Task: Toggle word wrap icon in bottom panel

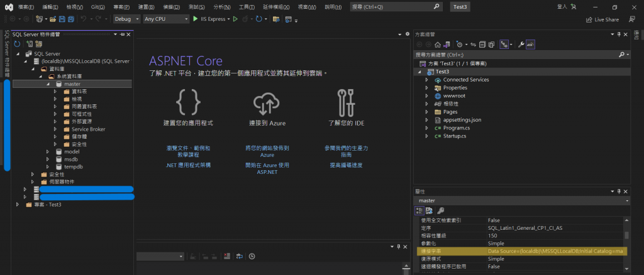Action: click(x=240, y=256)
